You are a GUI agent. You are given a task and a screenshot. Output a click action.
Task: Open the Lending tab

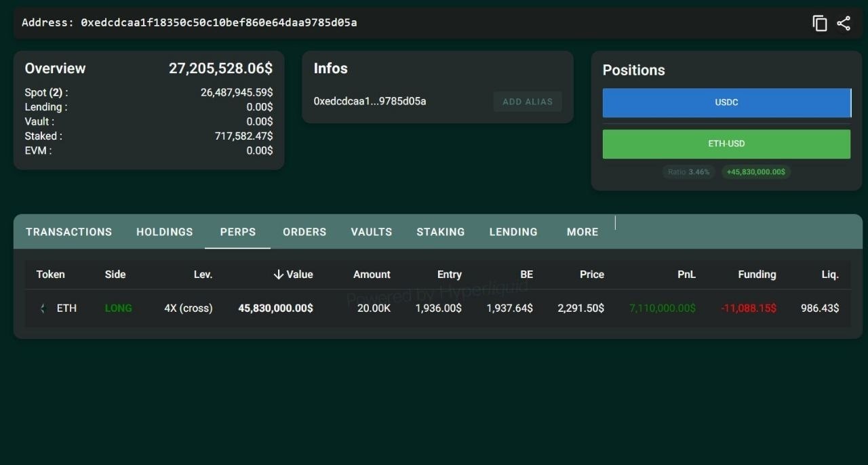(x=513, y=232)
